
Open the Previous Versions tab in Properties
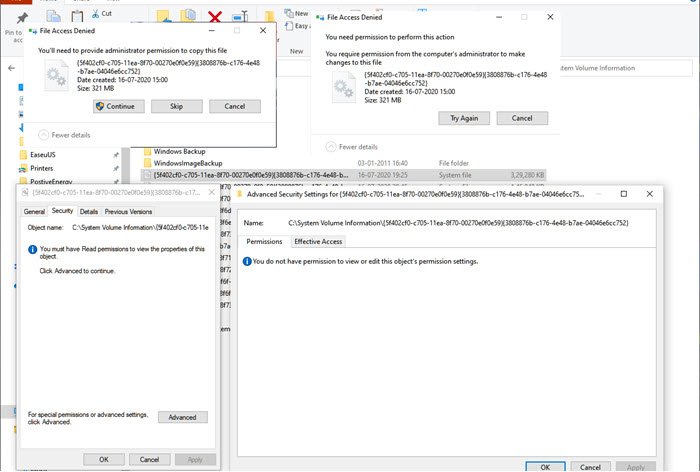coord(129,212)
